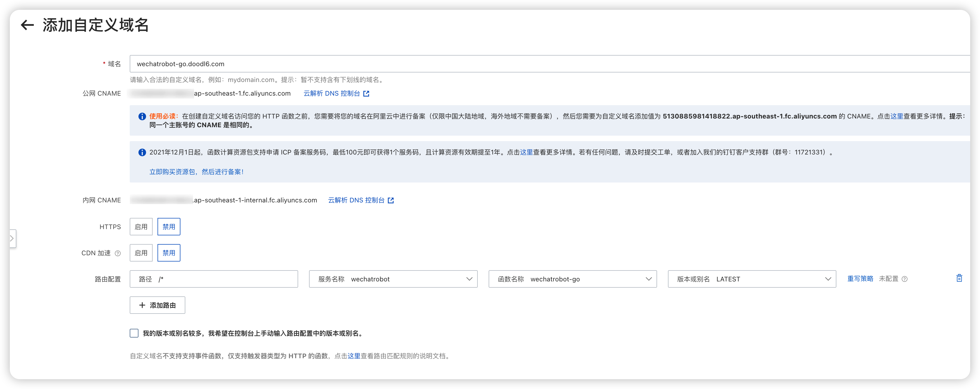Click 立即购买资源包，然后进行备案 link
Screen dimensions: 980x389
(196, 172)
